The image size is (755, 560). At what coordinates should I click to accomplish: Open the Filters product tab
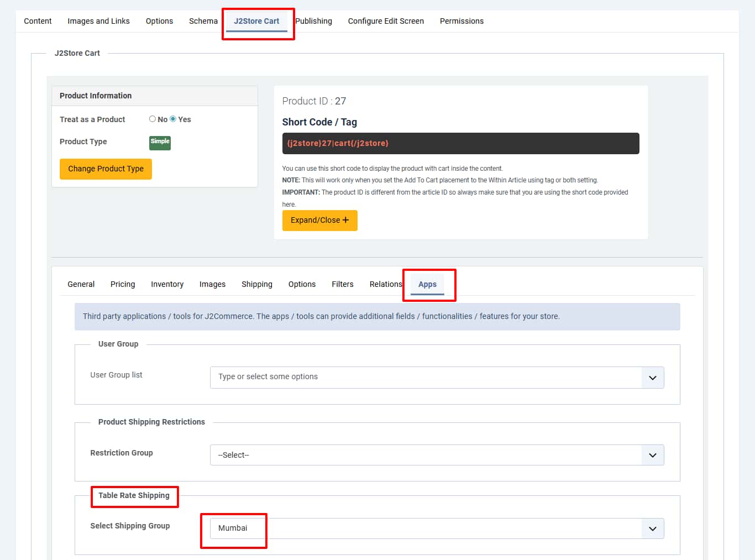[x=343, y=284]
